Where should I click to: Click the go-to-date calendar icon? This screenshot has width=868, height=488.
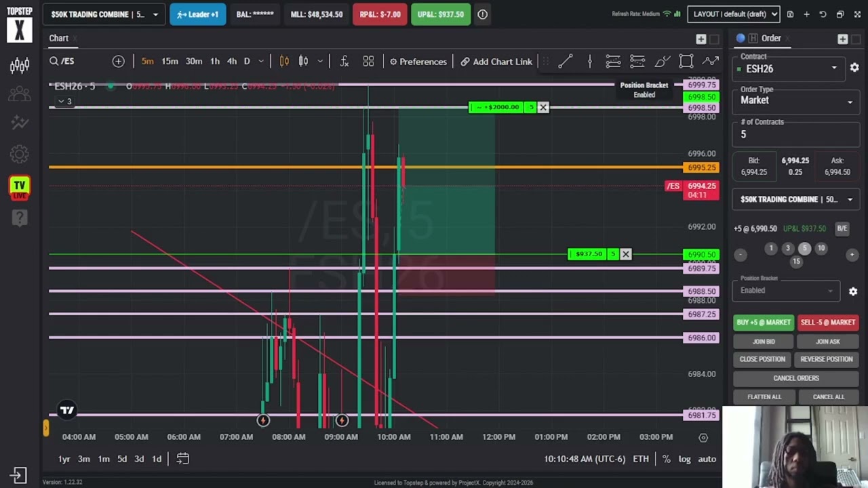coord(182,459)
